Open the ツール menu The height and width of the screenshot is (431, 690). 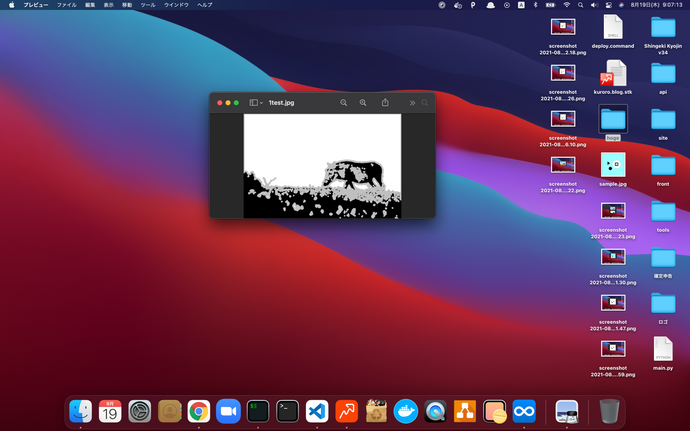(148, 5)
